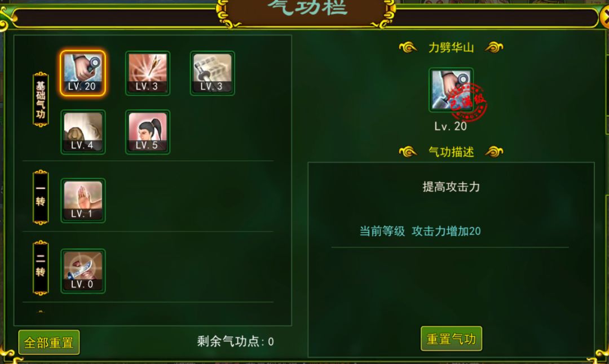609x364 pixels.
Task: Click the large 力劈华山 skill preview icon
Action: click(451, 90)
